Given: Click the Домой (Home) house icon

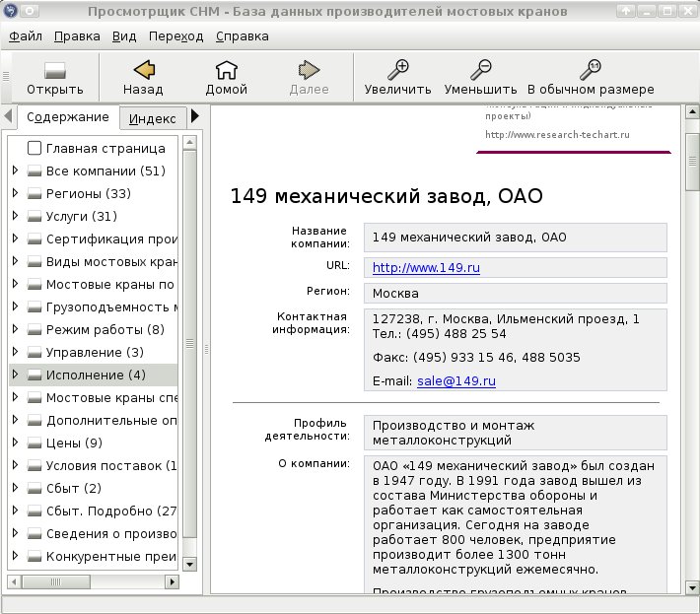Looking at the screenshot, I should click(x=227, y=70).
